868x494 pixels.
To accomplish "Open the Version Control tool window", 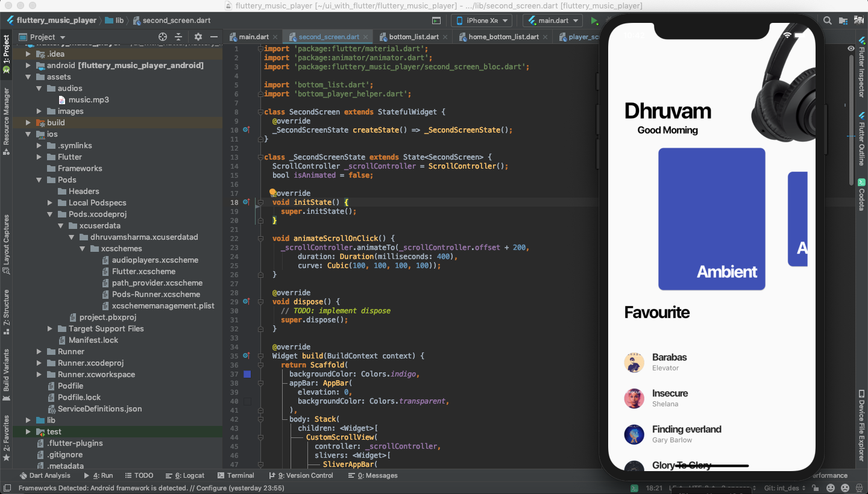I will click(301, 475).
